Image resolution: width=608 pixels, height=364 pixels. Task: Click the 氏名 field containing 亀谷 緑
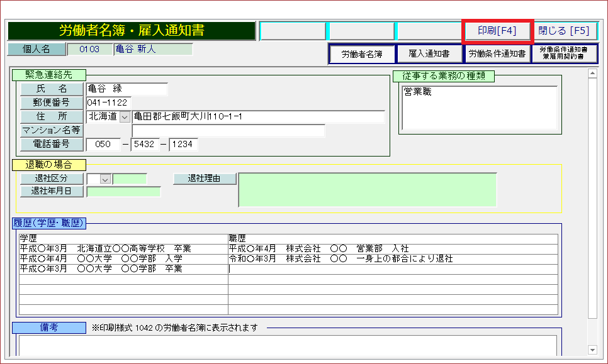point(127,89)
